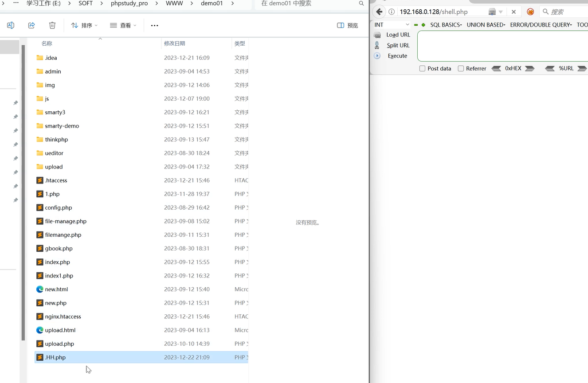The image size is (588, 383).
Task: Open the INT type dropdown
Action: click(392, 25)
